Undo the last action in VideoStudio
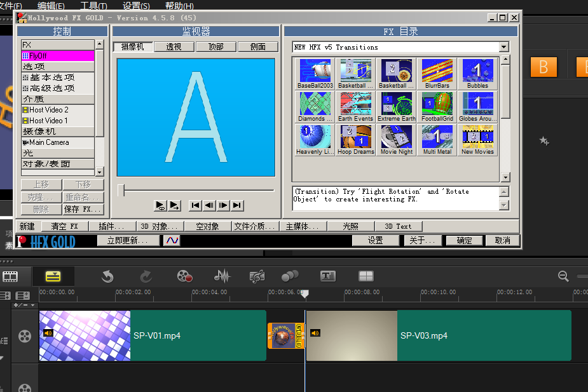The image size is (588, 392). click(107, 276)
